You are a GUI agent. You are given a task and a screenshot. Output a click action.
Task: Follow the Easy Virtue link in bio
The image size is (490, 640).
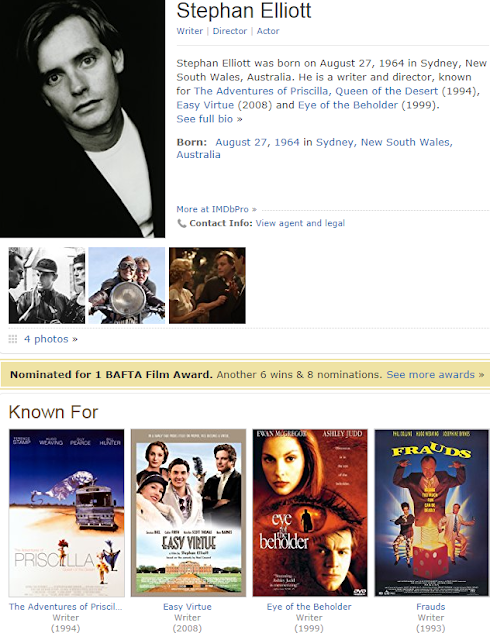point(205,105)
